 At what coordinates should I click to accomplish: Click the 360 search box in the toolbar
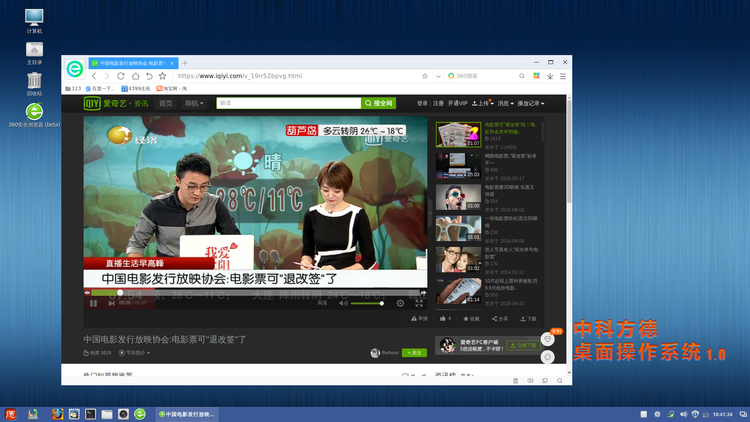pyautogui.click(x=484, y=76)
